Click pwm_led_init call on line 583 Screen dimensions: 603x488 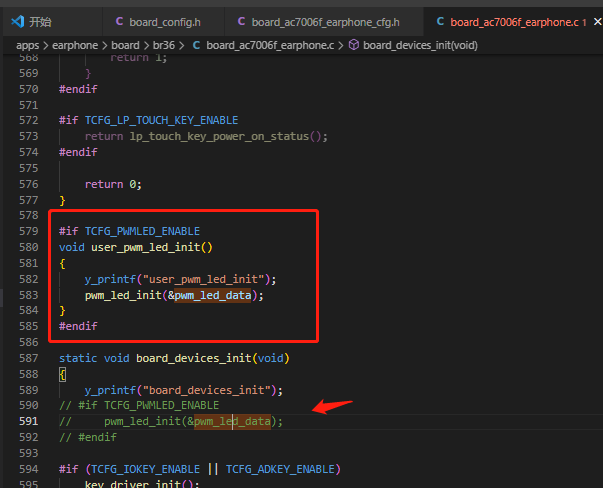(123, 295)
